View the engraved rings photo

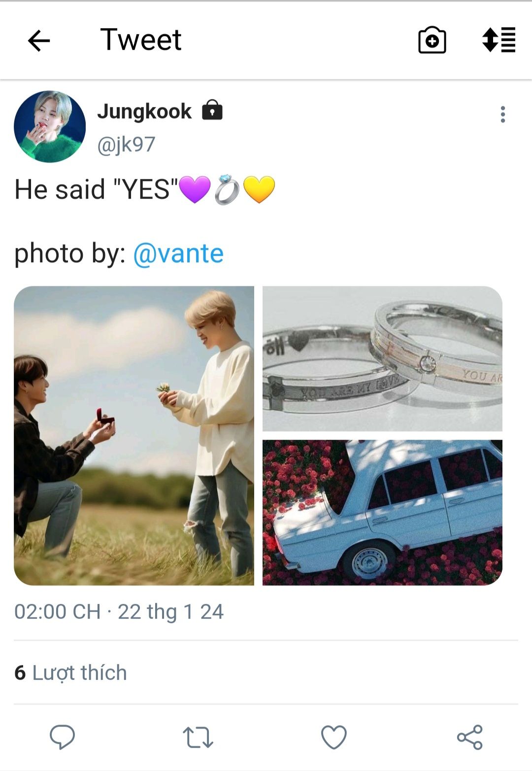pyautogui.click(x=382, y=359)
